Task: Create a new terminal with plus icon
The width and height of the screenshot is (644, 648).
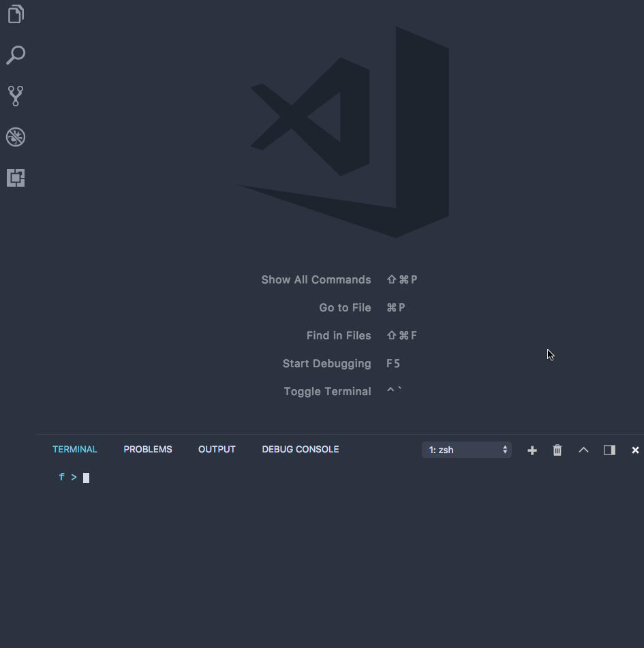Action: [532, 450]
